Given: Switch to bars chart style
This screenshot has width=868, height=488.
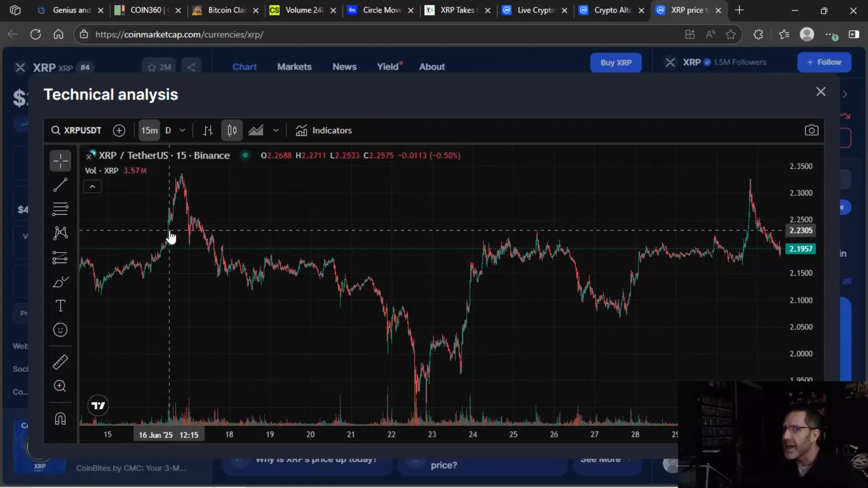Looking at the screenshot, I should [208, 131].
